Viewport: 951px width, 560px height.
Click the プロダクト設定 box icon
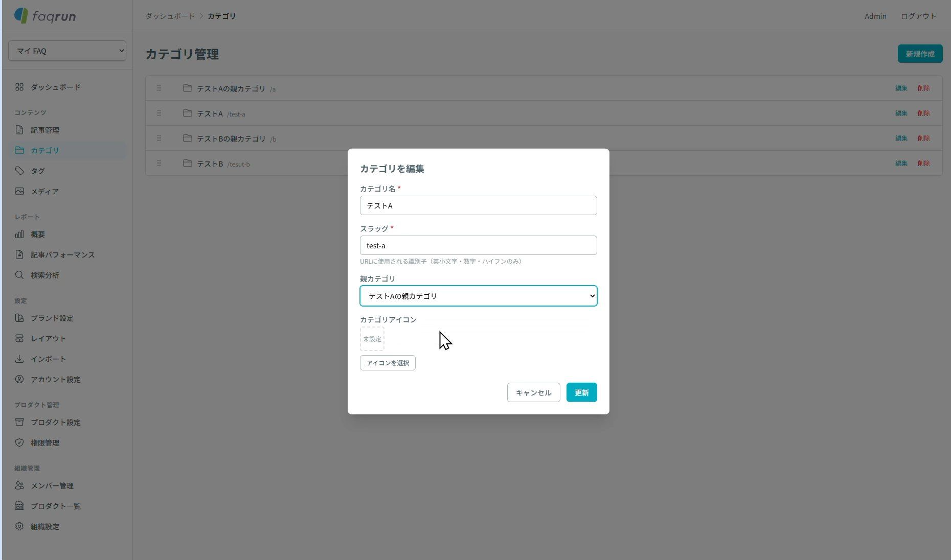(x=19, y=422)
